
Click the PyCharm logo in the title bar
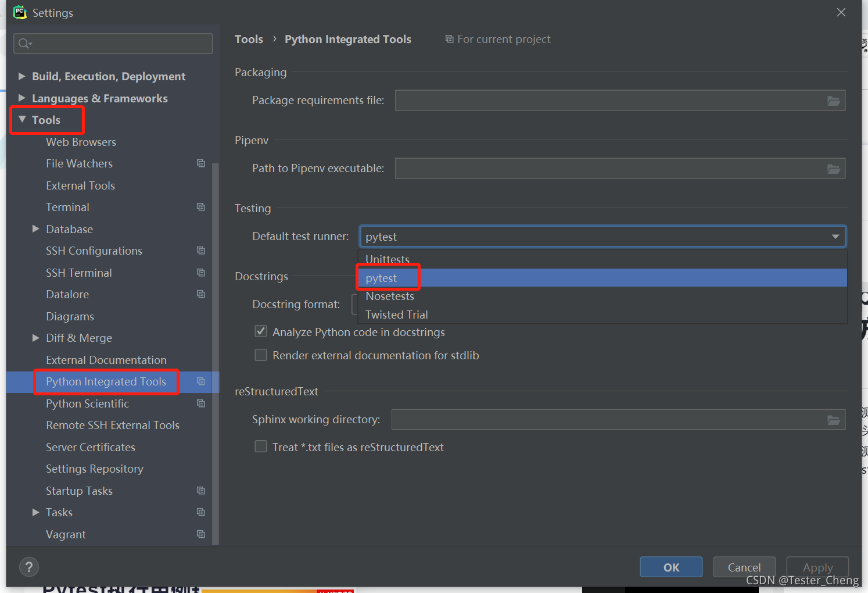pyautogui.click(x=20, y=12)
